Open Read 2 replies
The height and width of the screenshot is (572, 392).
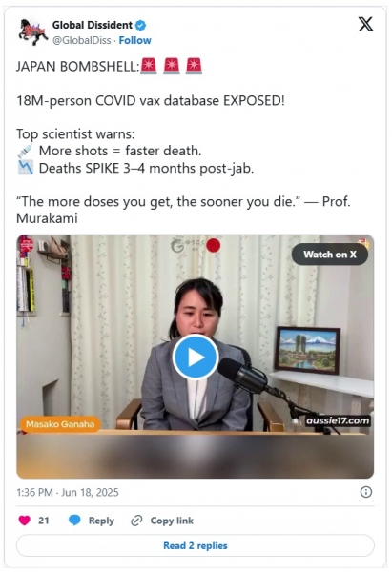[x=196, y=545]
